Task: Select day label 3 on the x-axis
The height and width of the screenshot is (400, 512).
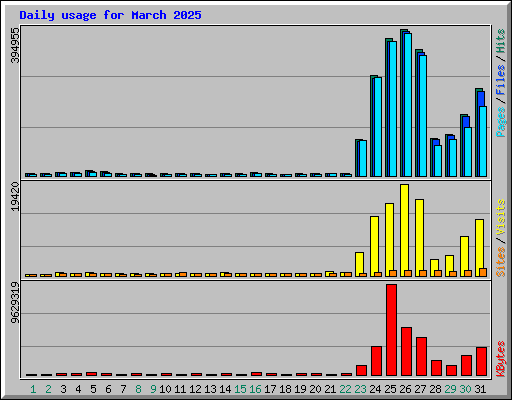Action: [63, 389]
